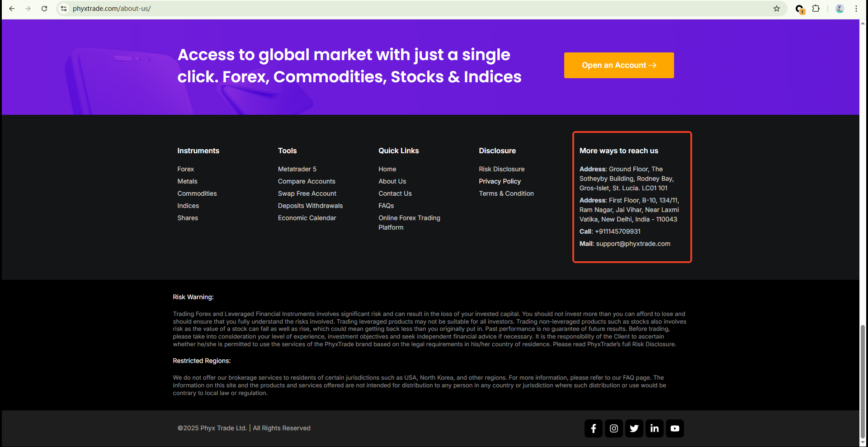The height and width of the screenshot is (447, 868).
Task: Select About Us under Quick Links
Action: click(392, 181)
